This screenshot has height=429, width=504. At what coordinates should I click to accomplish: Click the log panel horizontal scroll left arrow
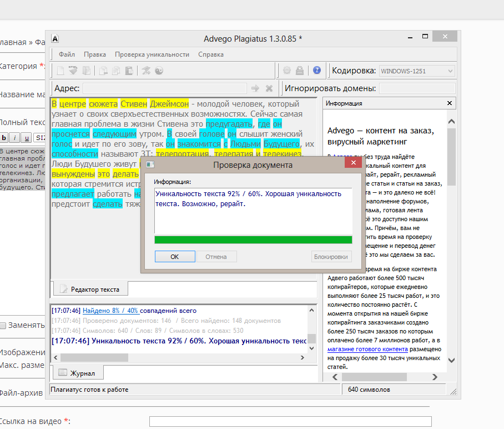tap(56, 357)
